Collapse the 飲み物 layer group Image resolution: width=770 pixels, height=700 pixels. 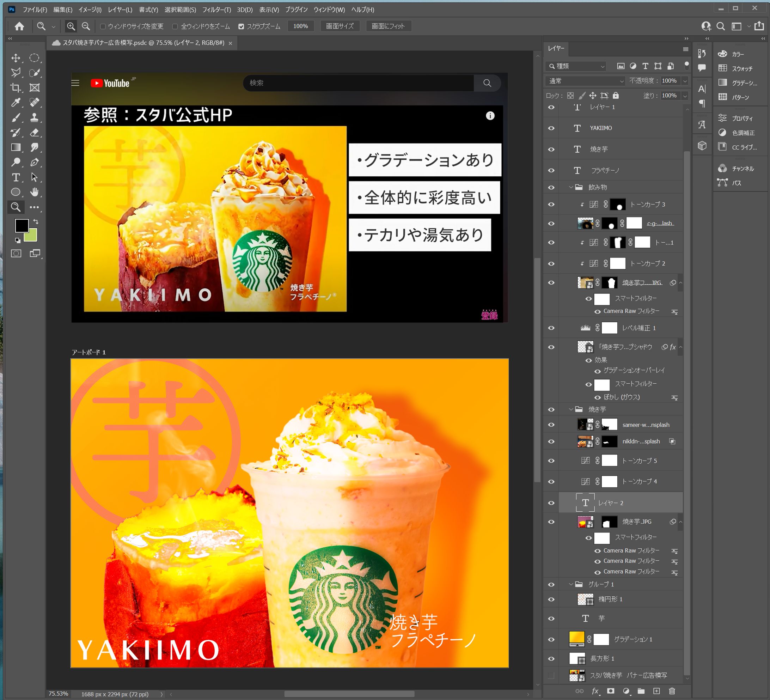pos(571,187)
